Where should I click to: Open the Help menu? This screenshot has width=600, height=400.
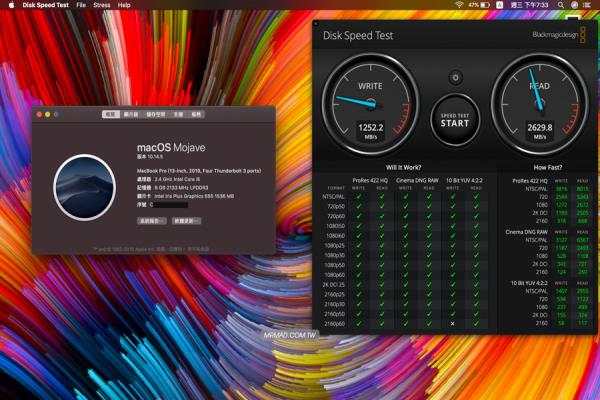pos(124,5)
